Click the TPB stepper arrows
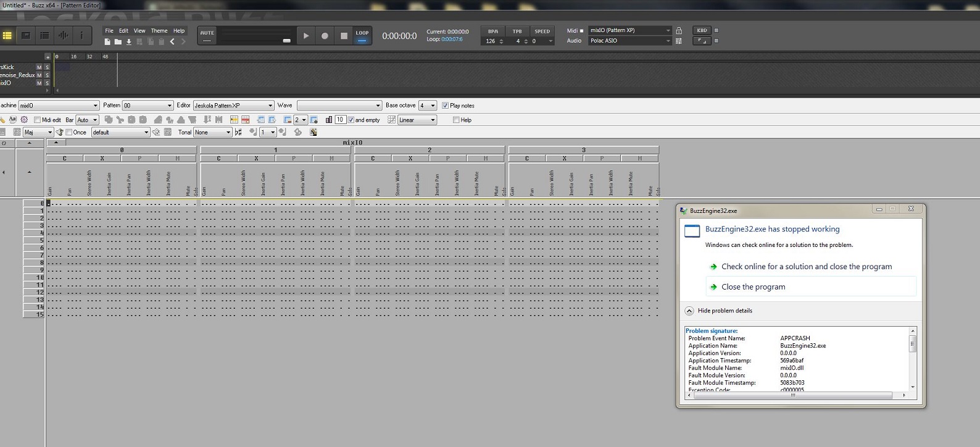 [x=526, y=41]
